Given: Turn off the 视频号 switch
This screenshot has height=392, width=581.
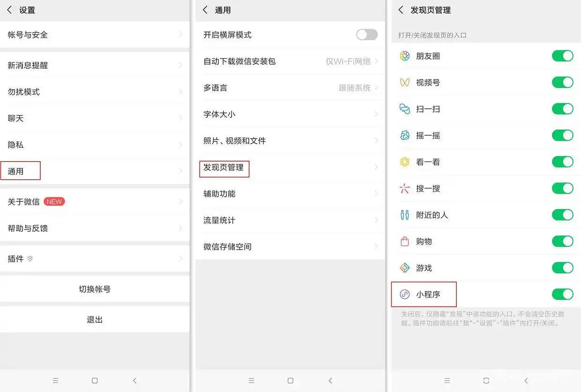Looking at the screenshot, I should tap(563, 82).
